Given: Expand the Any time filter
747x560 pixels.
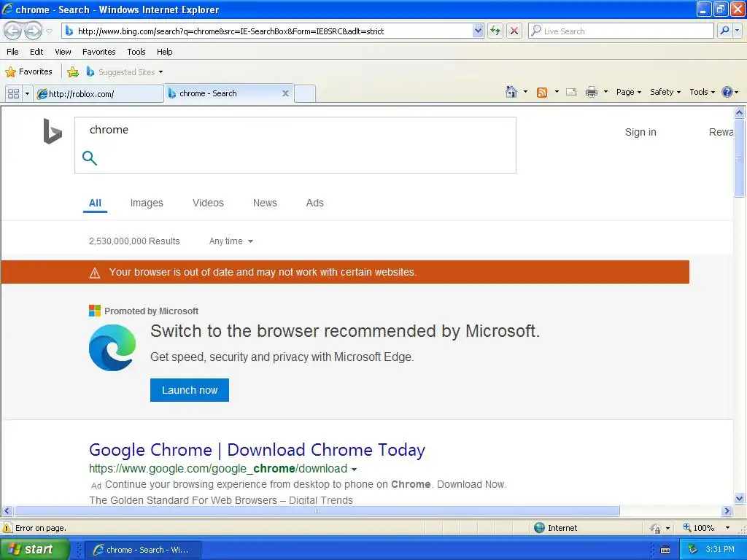Looking at the screenshot, I should pos(231,241).
